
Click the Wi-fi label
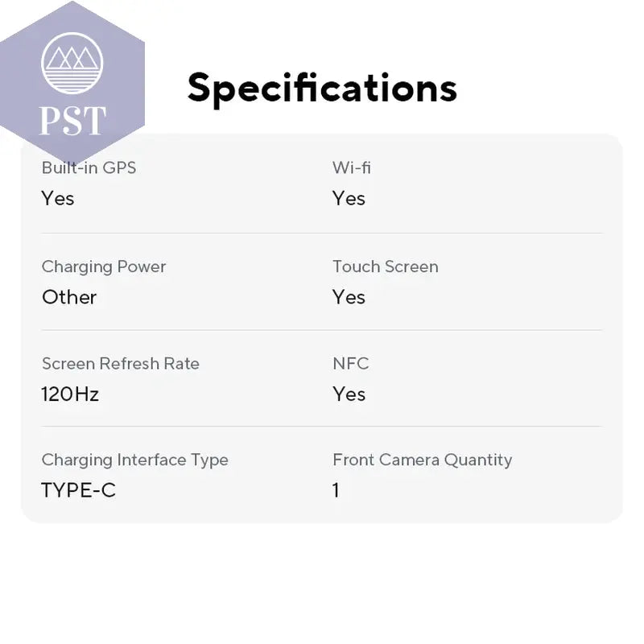(352, 167)
